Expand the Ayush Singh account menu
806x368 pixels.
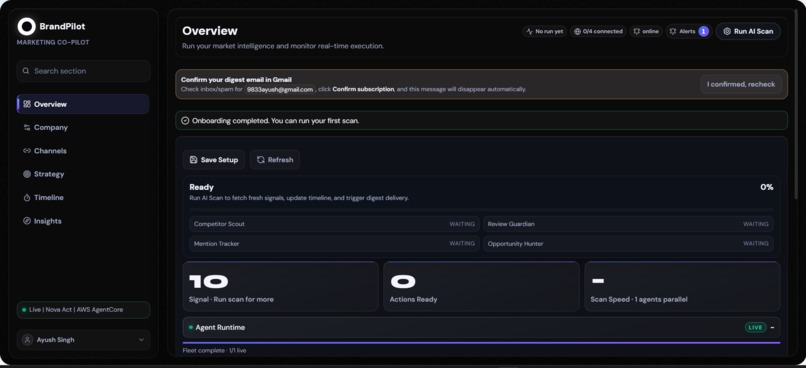[84, 340]
